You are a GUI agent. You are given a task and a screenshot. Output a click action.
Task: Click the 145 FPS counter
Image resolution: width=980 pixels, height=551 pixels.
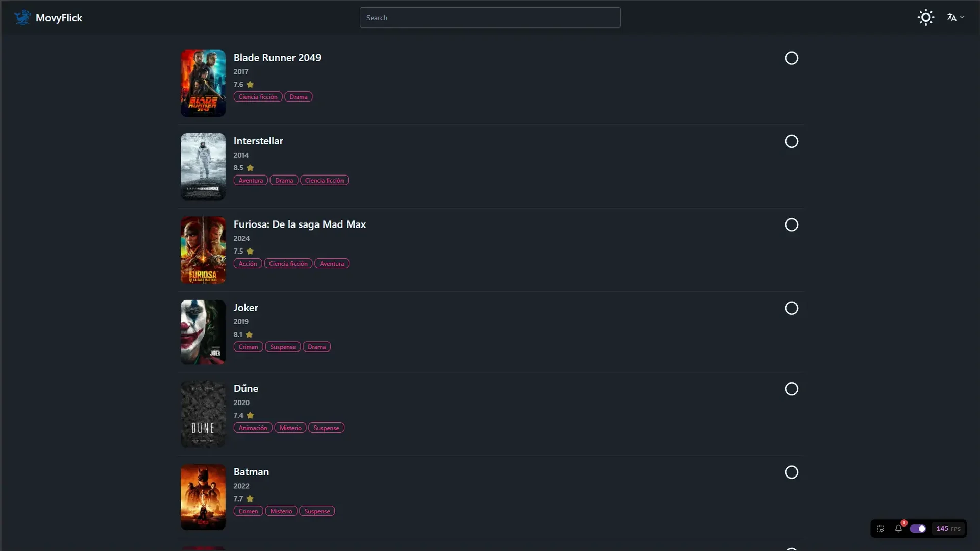tap(948, 529)
